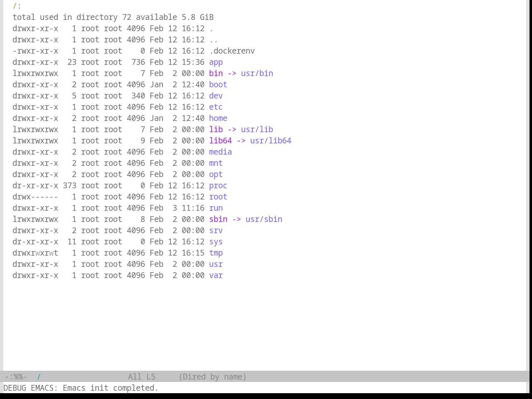Open the usr directory entry
This screenshot has height=399, width=532.
tap(216, 264)
